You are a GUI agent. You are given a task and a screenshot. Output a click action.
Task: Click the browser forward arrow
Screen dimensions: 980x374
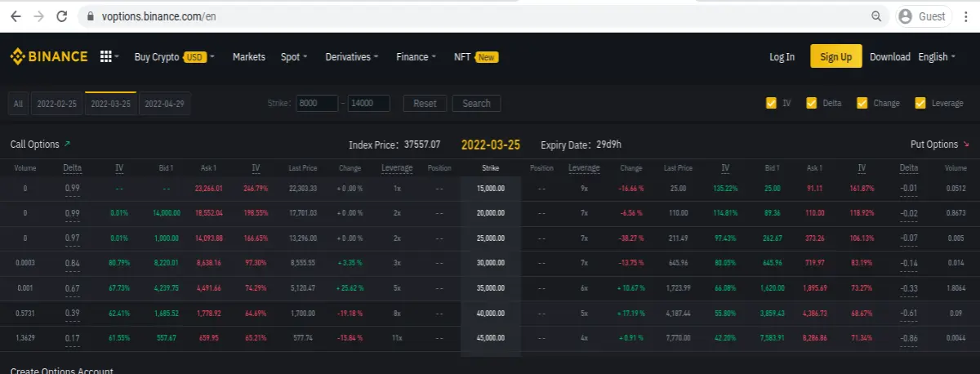tap(38, 16)
